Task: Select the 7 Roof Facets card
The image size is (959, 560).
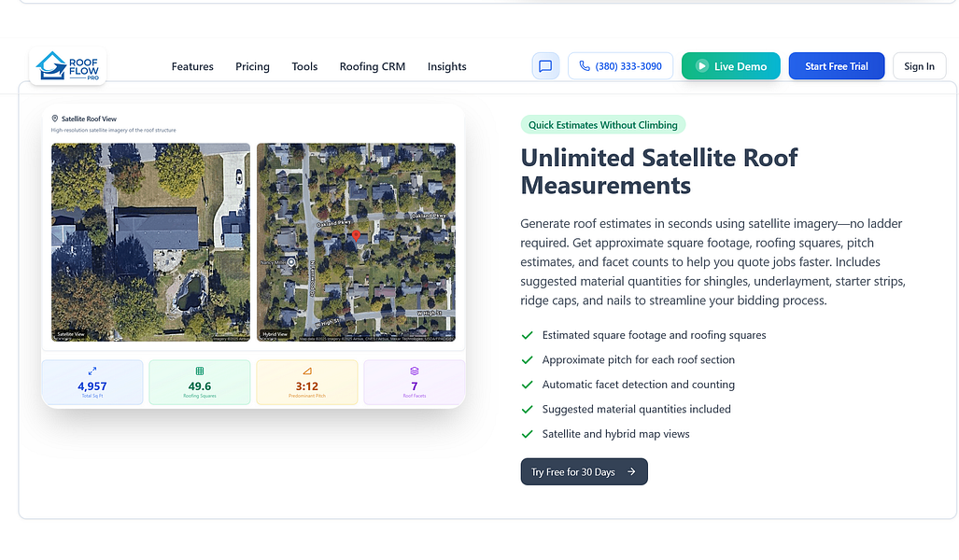Action: click(414, 382)
